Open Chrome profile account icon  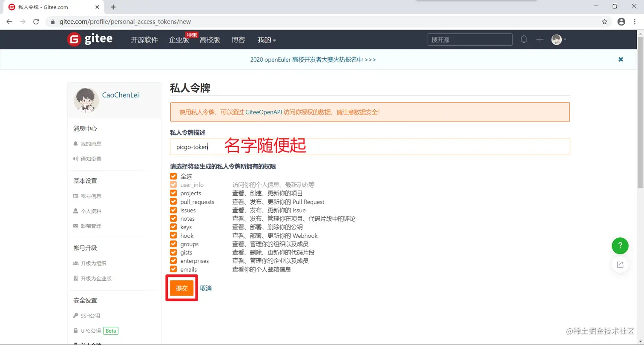[x=621, y=22]
